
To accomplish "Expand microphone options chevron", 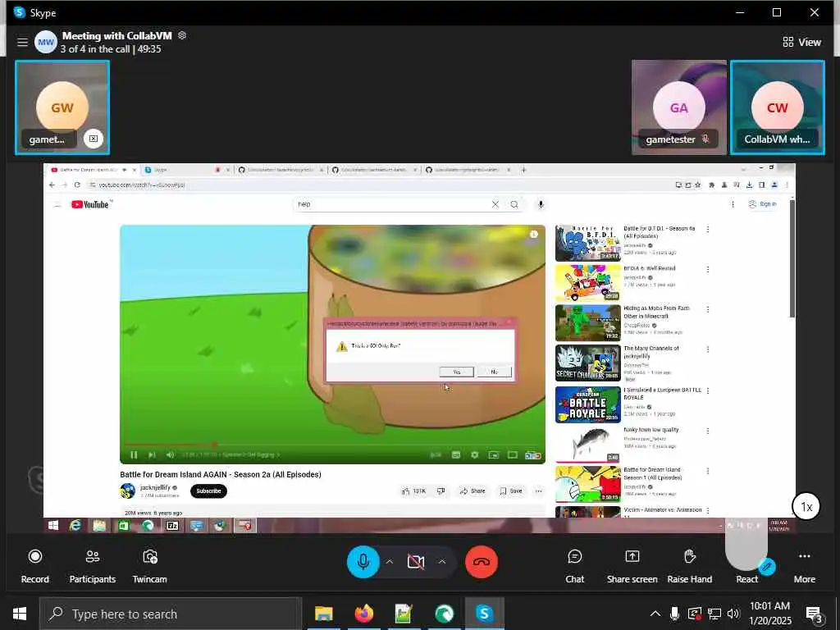I will pos(390,561).
